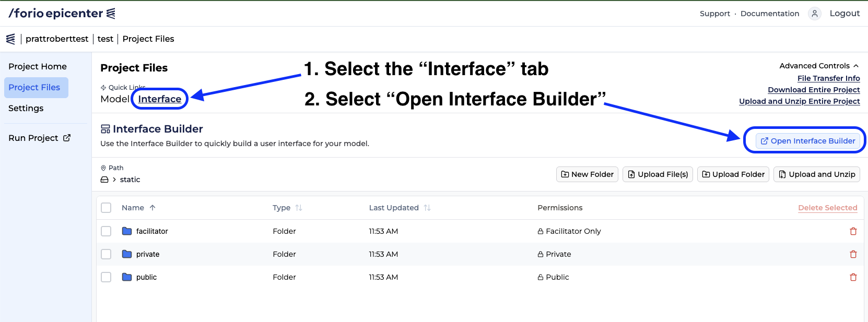The height and width of the screenshot is (322, 868).
Task: Click the root drive icon in Path
Action: pos(104,180)
